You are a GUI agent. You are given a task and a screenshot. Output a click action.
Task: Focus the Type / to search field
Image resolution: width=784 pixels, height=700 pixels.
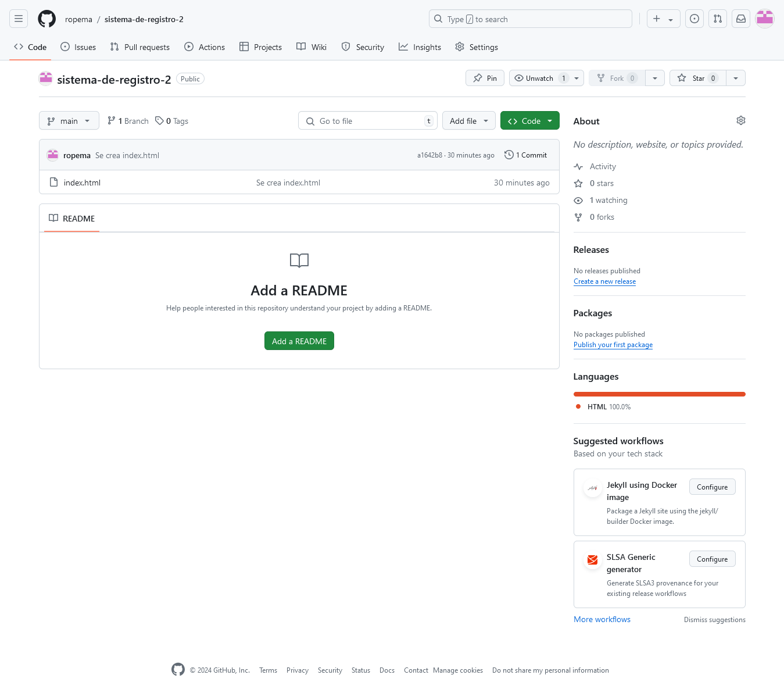(x=531, y=19)
